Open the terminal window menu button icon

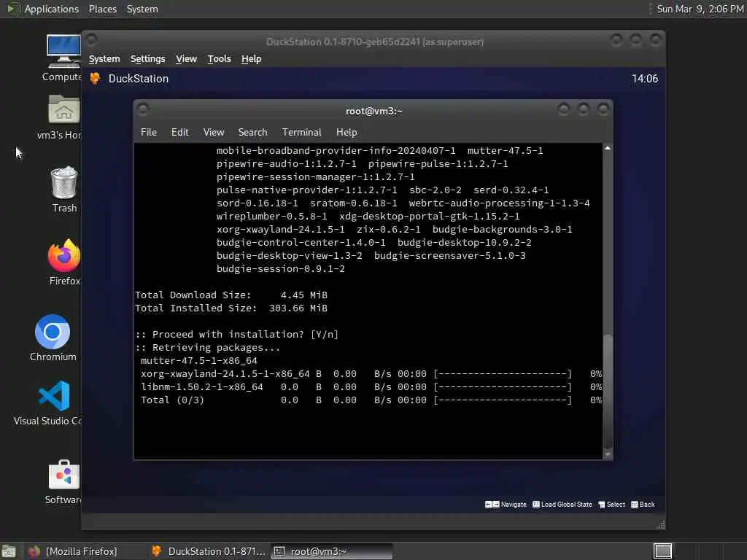click(143, 109)
